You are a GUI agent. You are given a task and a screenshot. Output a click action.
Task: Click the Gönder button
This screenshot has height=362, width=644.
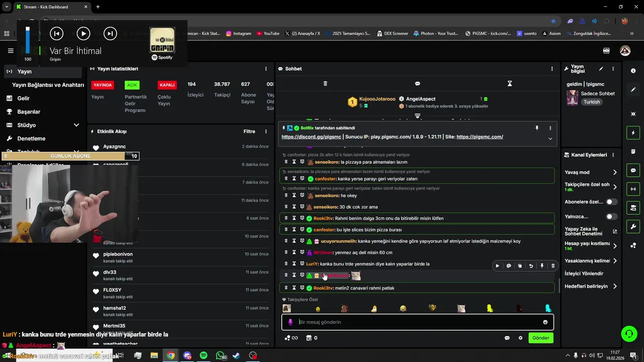[x=541, y=338]
